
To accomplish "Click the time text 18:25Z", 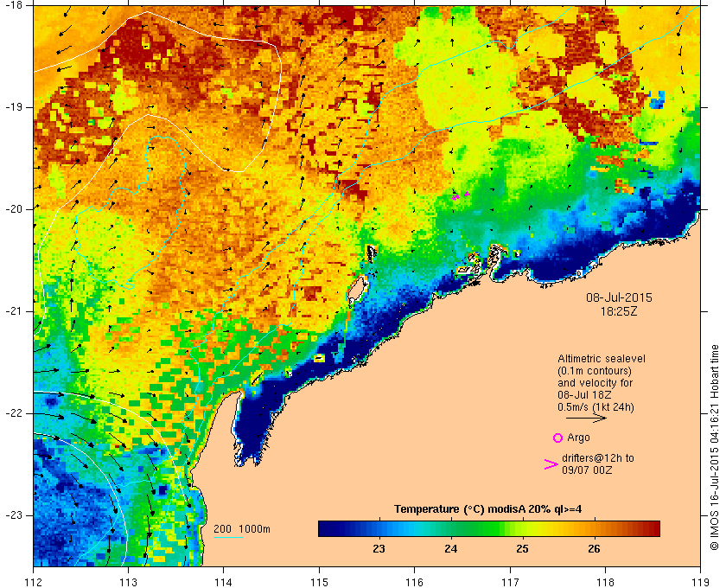I will [x=619, y=311].
